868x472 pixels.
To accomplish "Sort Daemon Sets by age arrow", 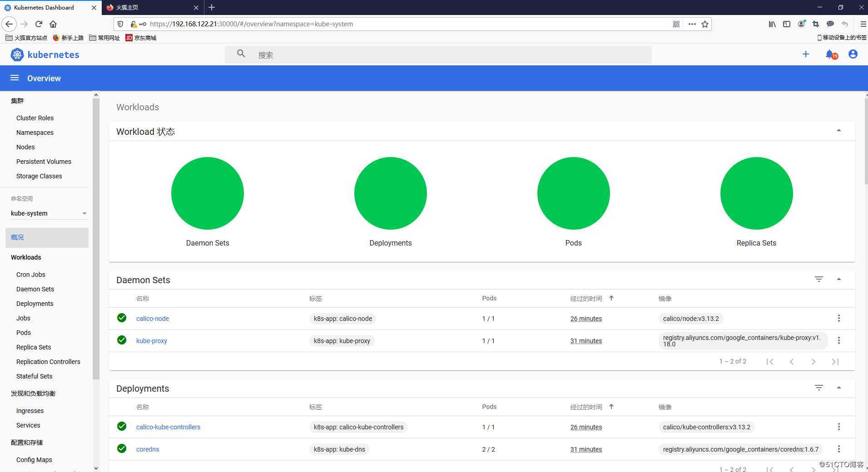I will (x=611, y=298).
